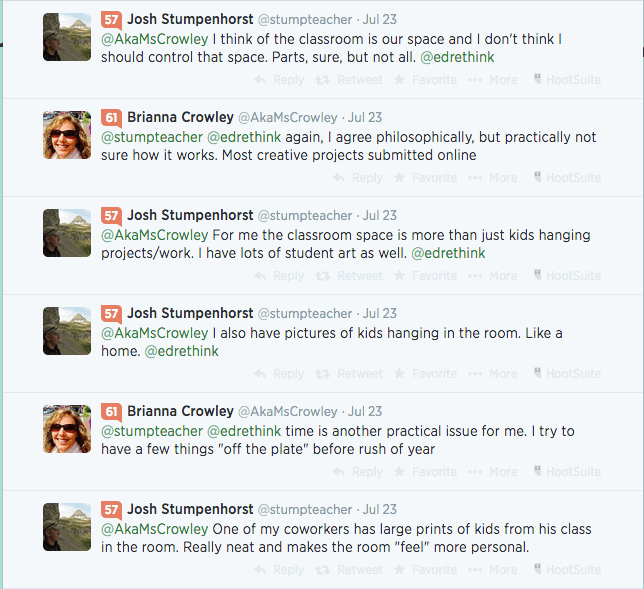Share the "Like a home" tweet via HootSuite

(567, 374)
